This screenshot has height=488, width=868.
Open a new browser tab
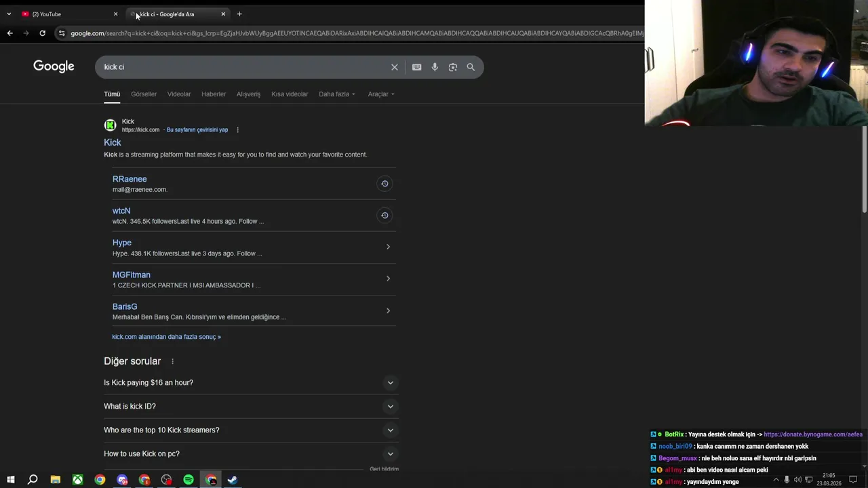point(239,14)
